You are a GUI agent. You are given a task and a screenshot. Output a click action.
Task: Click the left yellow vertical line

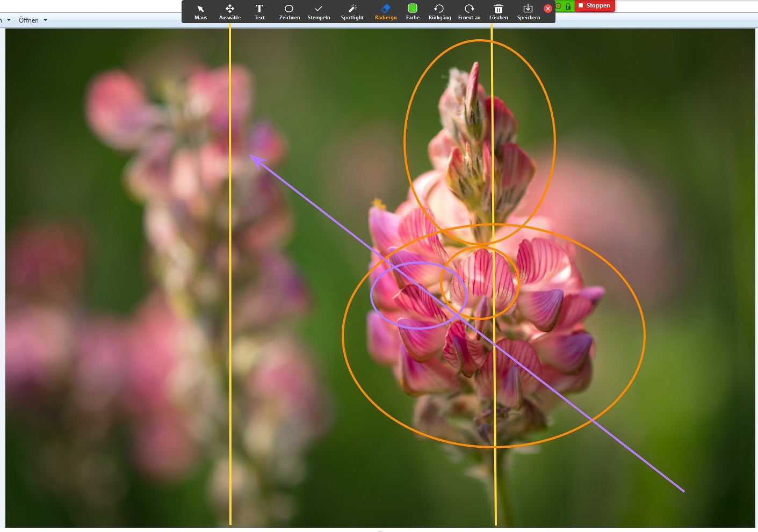tap(230, 376)
